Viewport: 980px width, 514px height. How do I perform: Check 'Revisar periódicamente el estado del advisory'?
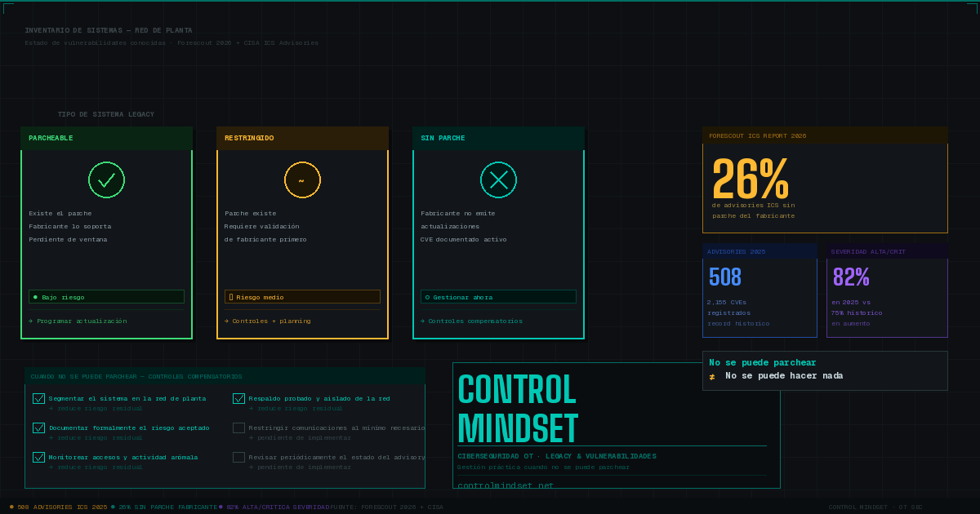point(238,458)
